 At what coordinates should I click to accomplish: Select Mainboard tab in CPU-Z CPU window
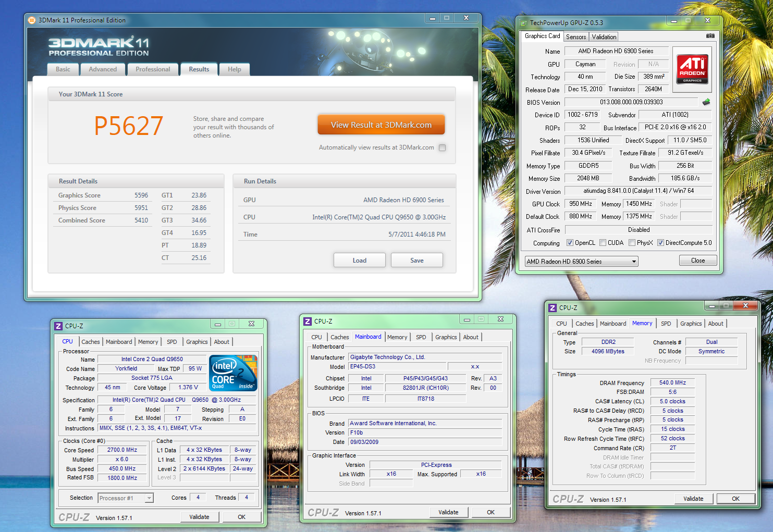pos(119,342)
